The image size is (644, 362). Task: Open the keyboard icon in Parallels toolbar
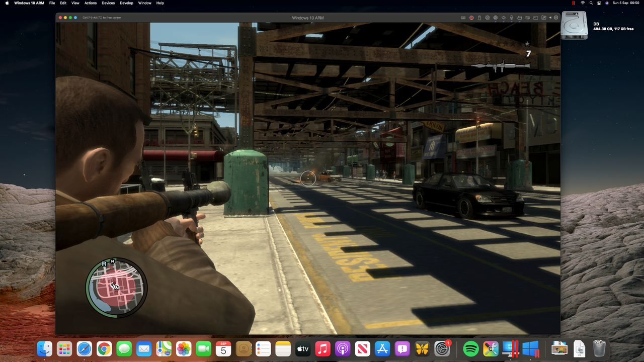coord(463,18)
